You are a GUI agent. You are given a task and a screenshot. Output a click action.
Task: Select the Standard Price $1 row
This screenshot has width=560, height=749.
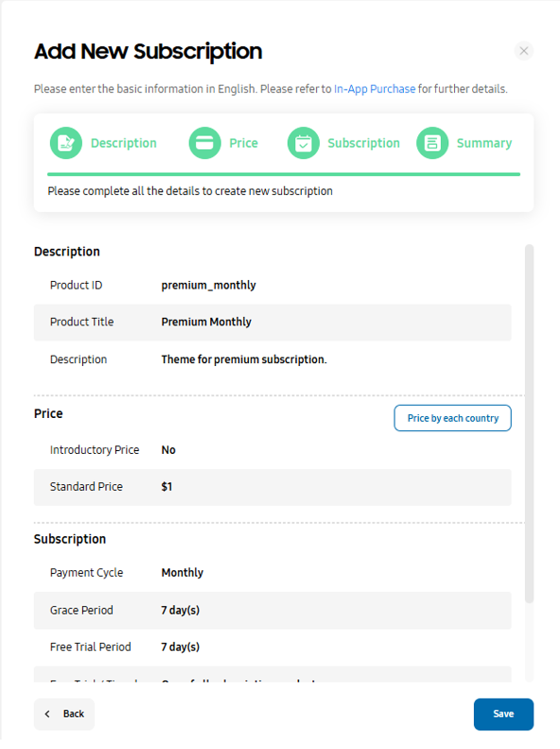tap(272, 487)
